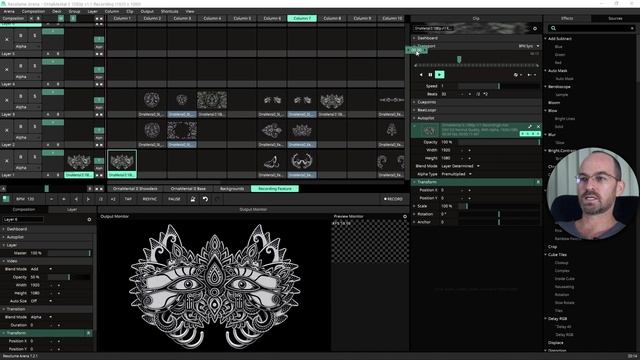Viewport: 640px width, 360px height.
Task: Open the View menu
Action: click(x=190, y=11)
